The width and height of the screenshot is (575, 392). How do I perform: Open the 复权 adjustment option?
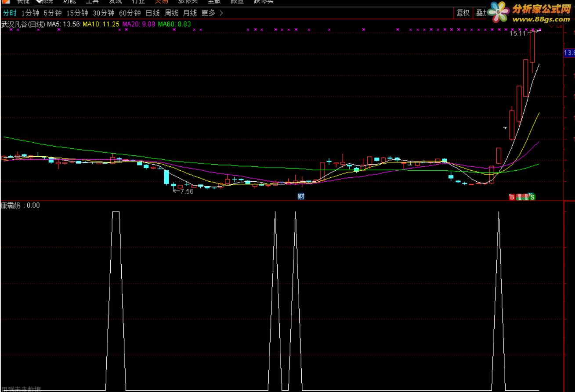[463, 13]
